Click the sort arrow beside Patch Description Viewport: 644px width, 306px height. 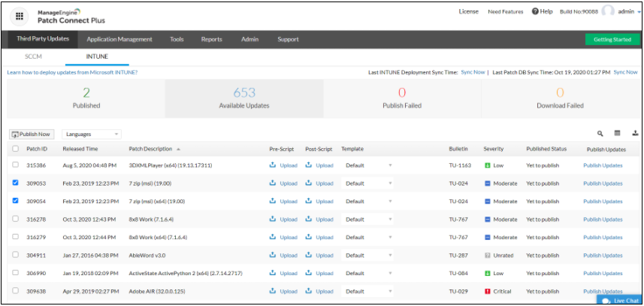tap(179, 149)
